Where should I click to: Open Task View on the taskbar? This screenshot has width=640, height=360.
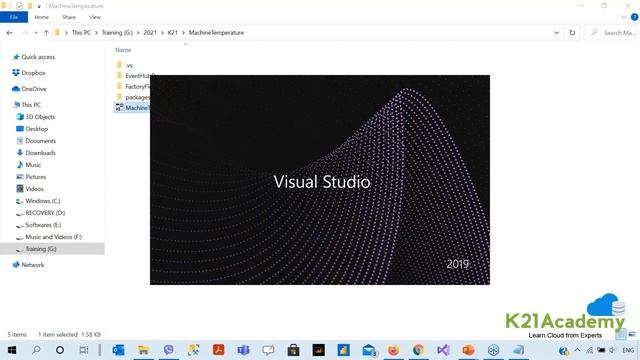pyautogui.click(x=84, y=350)
